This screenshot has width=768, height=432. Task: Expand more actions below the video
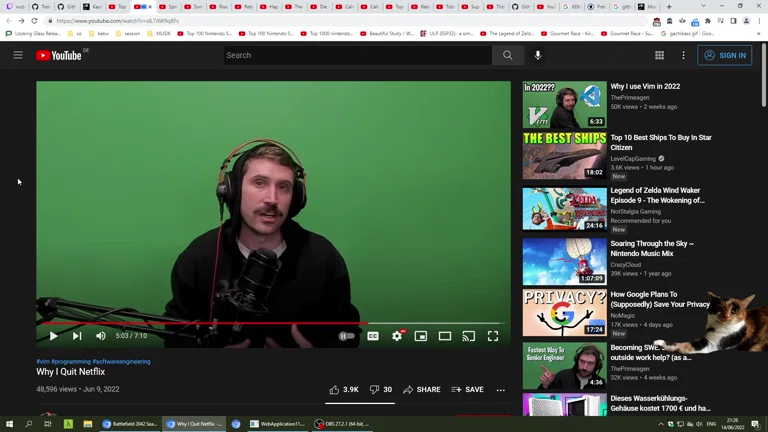(x=501, y=390)
